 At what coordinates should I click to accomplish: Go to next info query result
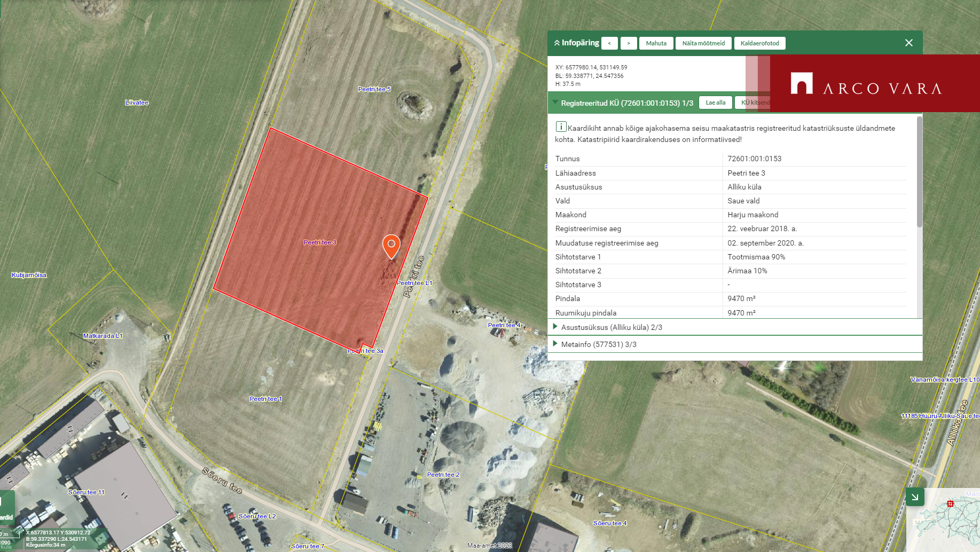[x=629, y=43]
